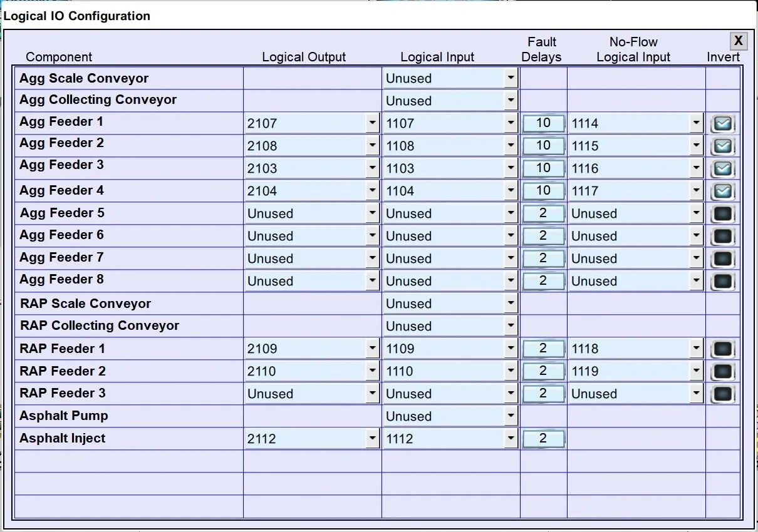This screenshot has width=758, height=532.
Task: Close the Logical IO Configuration dialog
Action: tap(739, 41)
